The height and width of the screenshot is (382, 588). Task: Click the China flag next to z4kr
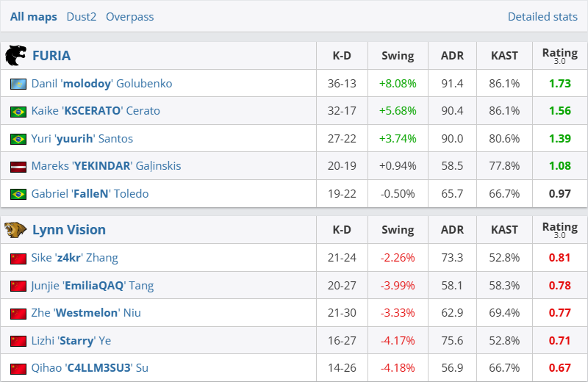(x=18, y=259)
